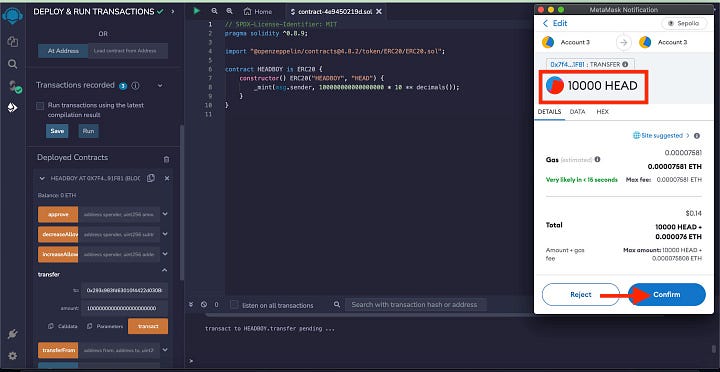The height and width of the screenshot is (372, 720).
Task: Click the approve function button
Action: 58,214
